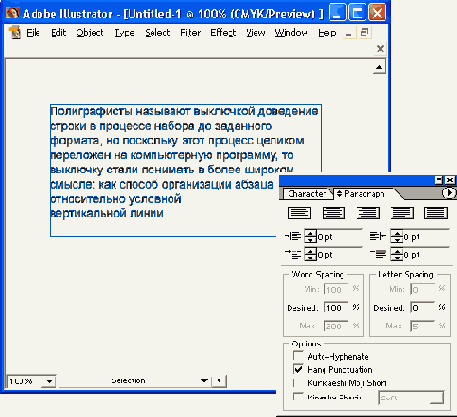Enable the Auto-Hyphenate checkbox
457x417 pixels.
(298, 356)
